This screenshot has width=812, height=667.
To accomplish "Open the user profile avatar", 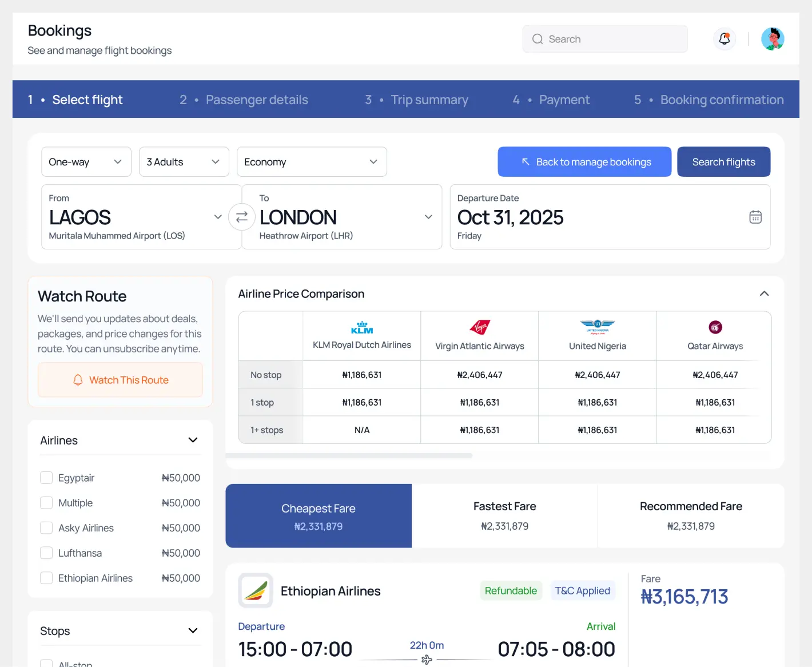I will [773, 39].
